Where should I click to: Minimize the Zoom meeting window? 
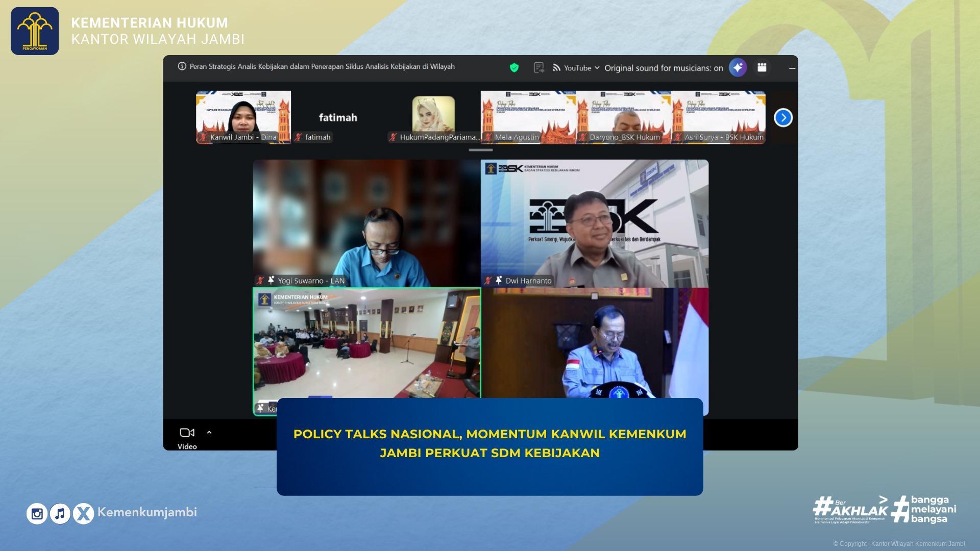[792, 68]
